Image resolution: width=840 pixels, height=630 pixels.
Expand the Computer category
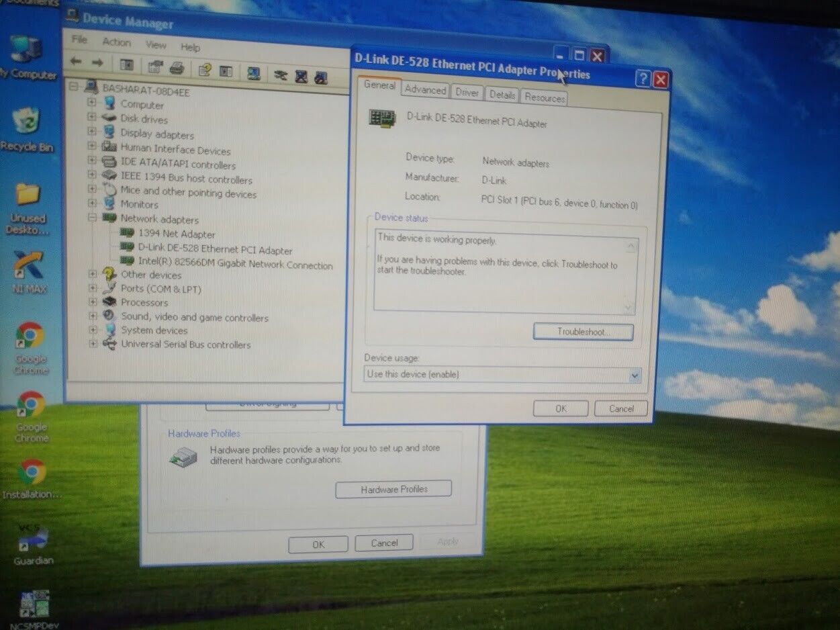(x=92, y=102)
